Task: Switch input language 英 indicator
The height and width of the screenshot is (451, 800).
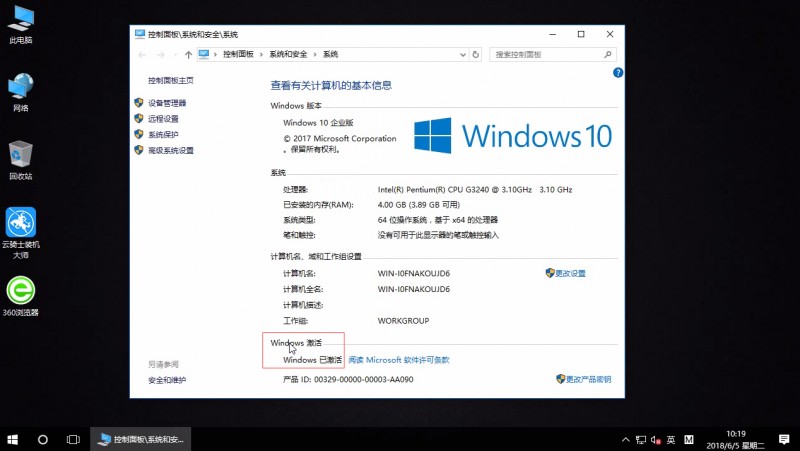Action: point(671,440)
